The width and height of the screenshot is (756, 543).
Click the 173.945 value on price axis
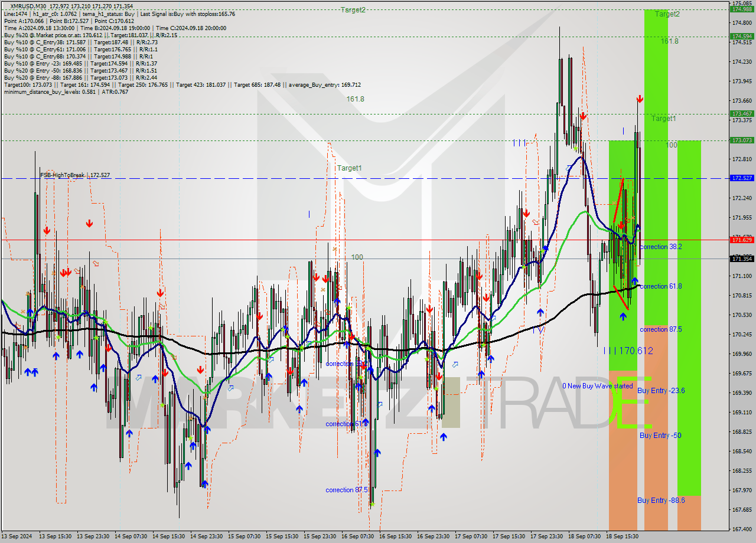click(x=742, y=81)
